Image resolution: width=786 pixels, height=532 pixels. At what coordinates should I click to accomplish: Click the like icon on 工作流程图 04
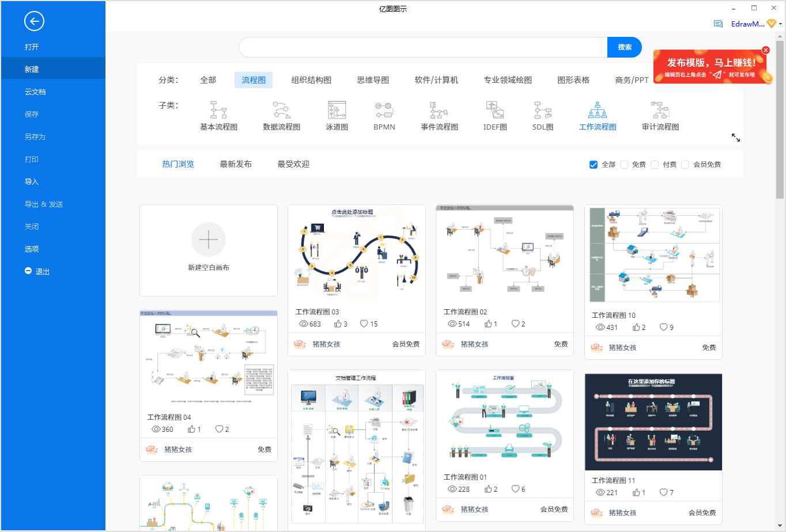click(x=191, y=429)
